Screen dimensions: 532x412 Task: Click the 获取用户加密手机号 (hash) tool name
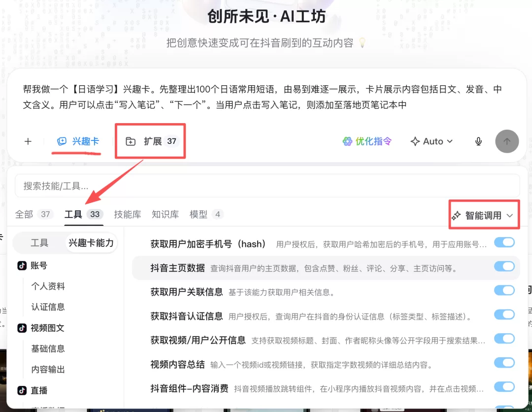coord(208,244)
